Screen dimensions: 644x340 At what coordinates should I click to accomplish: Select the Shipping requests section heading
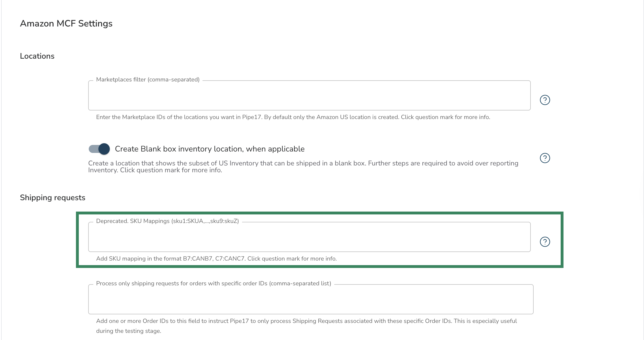point(53,198)
